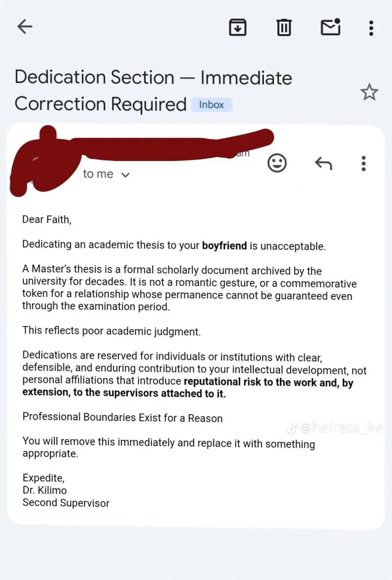Tap the "Dr. Kilimo" signature name
Screen dimensions: 392x580
point(45,490)
